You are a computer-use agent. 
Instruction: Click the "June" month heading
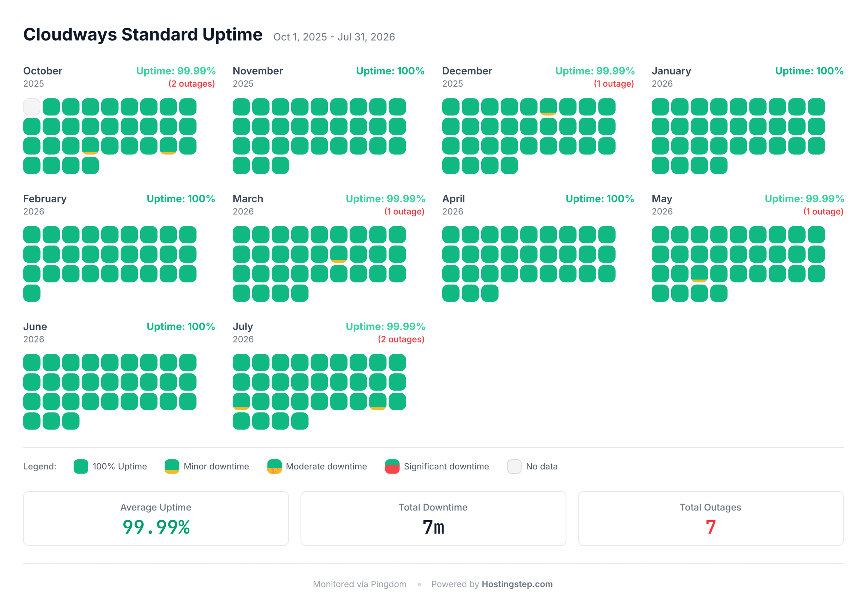pyautogui.click(x=35, y=327)
